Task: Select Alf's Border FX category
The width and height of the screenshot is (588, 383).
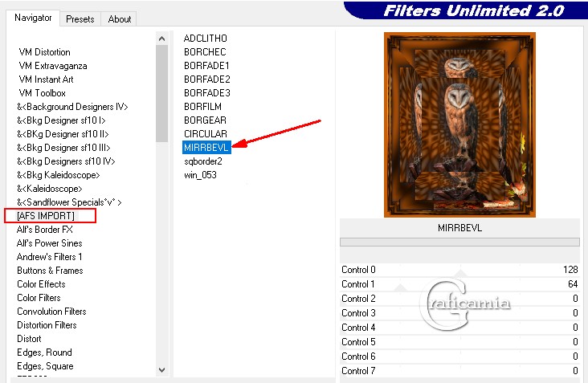Action: click(x=45, y=230)
